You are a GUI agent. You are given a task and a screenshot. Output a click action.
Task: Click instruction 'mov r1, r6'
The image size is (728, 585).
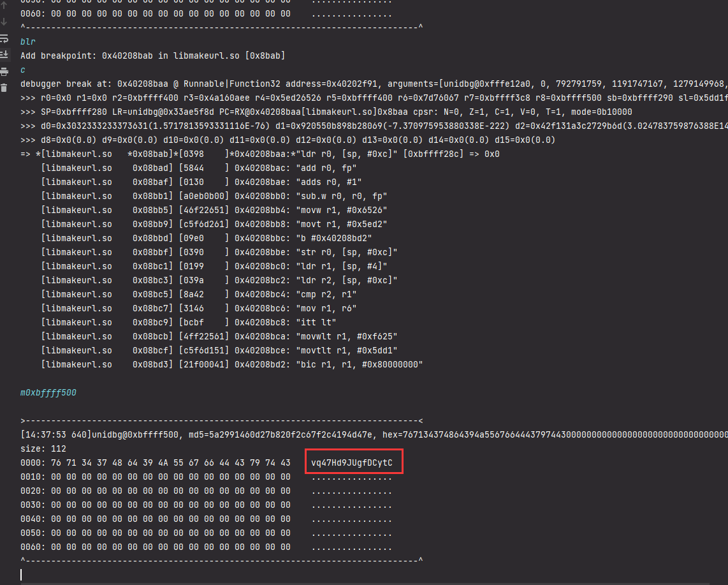click(326, 308)
